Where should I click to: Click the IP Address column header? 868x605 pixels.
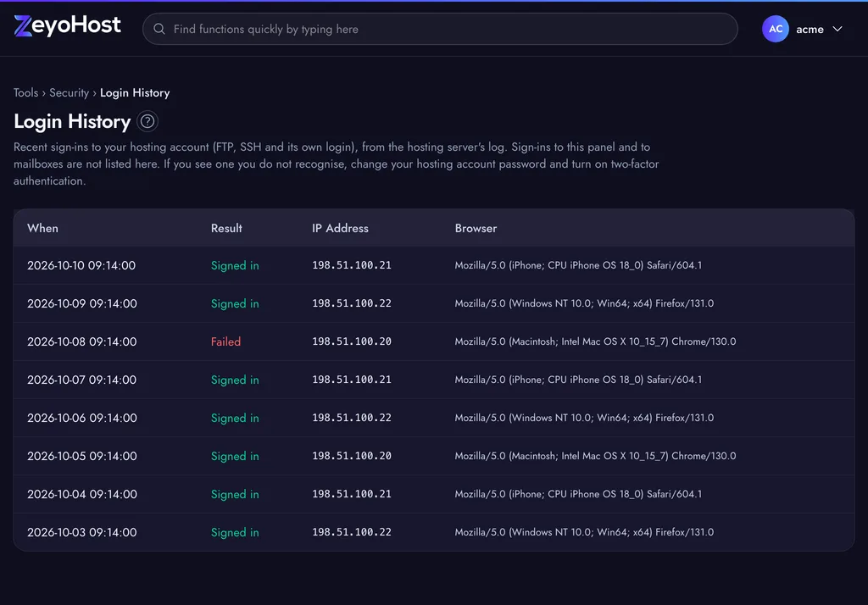pos(340,228)
